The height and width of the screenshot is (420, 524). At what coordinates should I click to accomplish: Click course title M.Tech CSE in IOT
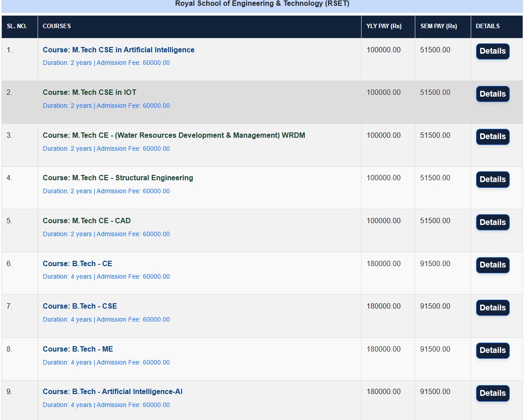tap(89, 92)
